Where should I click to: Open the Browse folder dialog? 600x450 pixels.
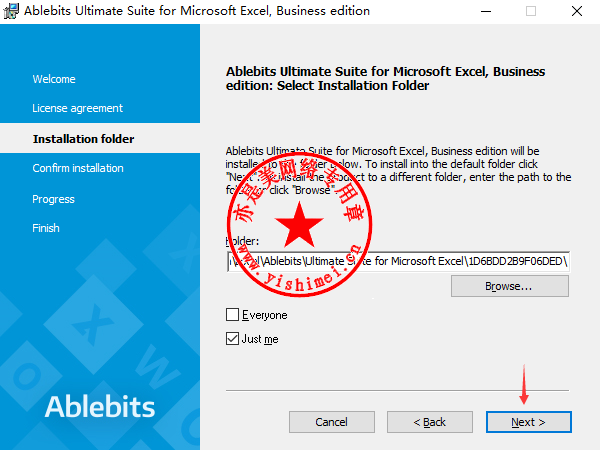[x=510, y=286]
